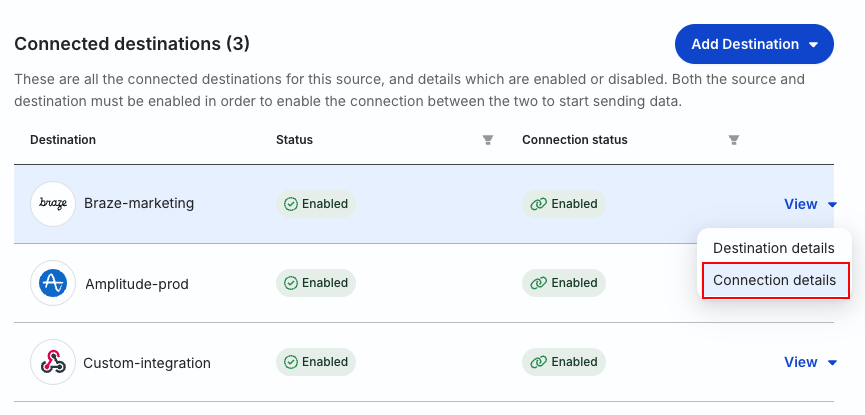The image size is (865, 415).
Task: Open the View dropdown for Custom-integration
Action: pyautogui.click(x=810, y=362)
